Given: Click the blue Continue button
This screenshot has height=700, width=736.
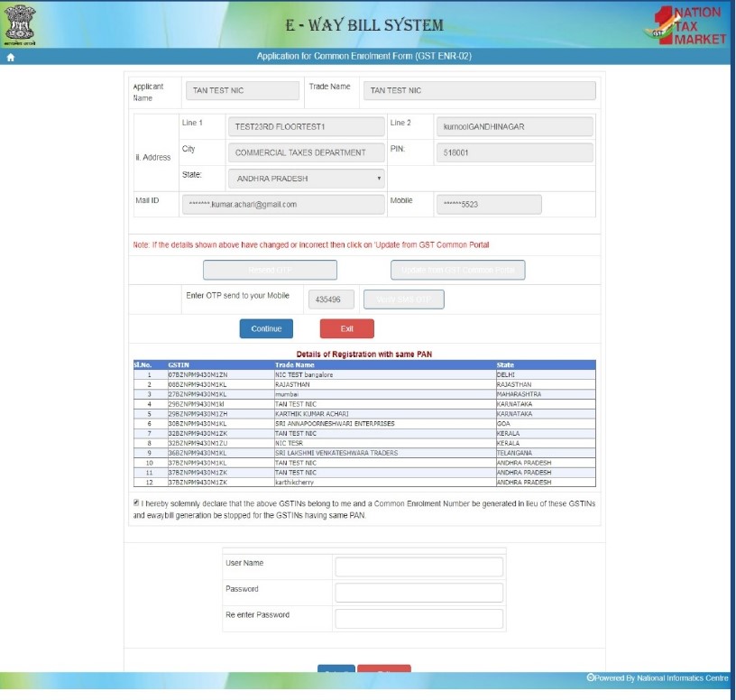Looking at the screenshot, I should click(x=266, y=328).
